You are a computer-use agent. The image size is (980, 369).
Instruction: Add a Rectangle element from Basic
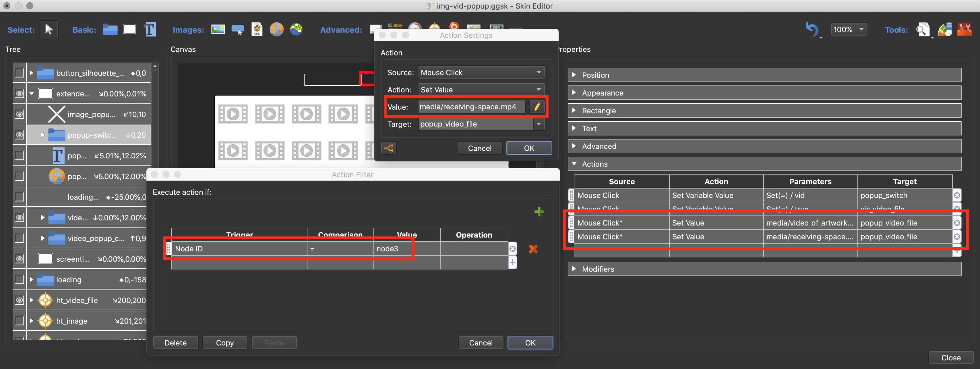130,29
